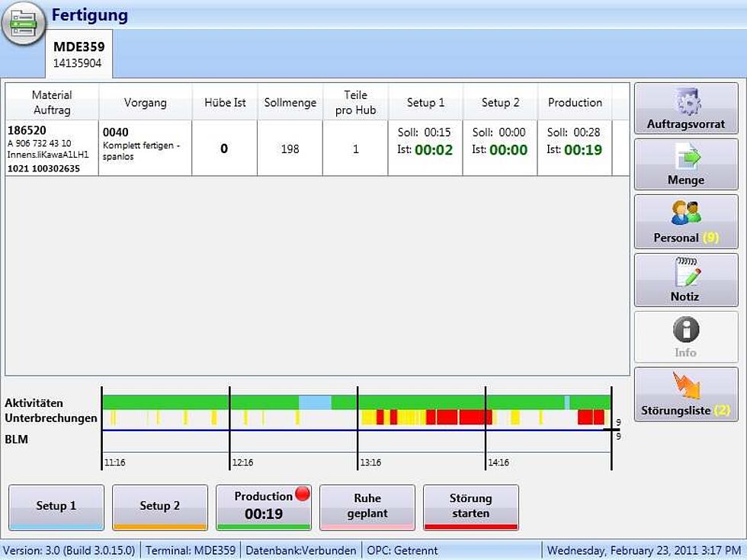This screenshot has width=747, height=560.
Task: Click the light blue segment in Aktivitäten bar
Action: tap(315, 402)
